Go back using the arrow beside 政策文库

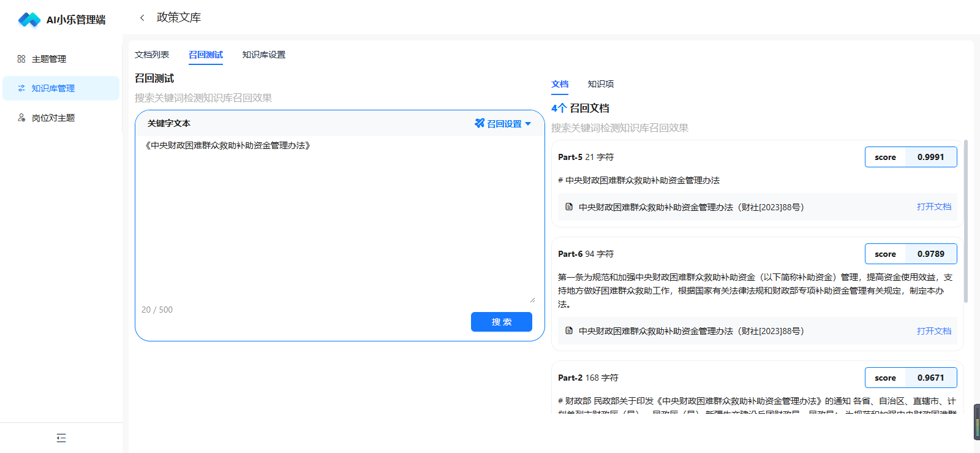tap(142, 18)
